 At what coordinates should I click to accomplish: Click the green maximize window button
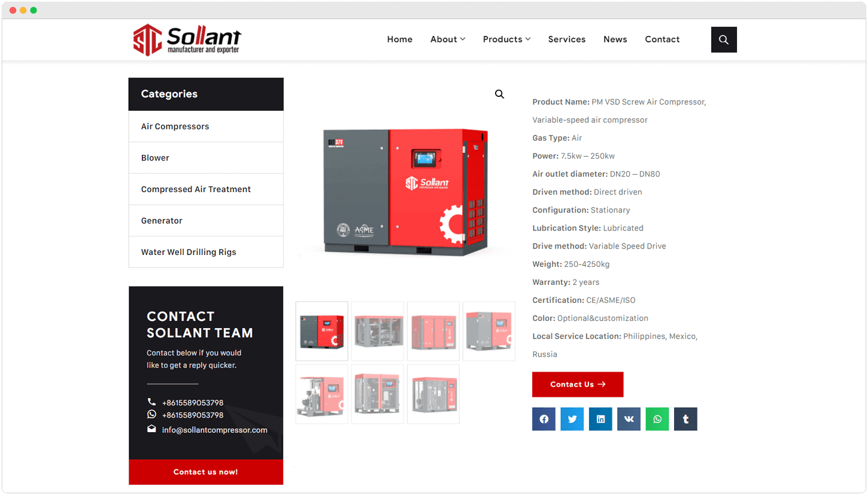34,10
